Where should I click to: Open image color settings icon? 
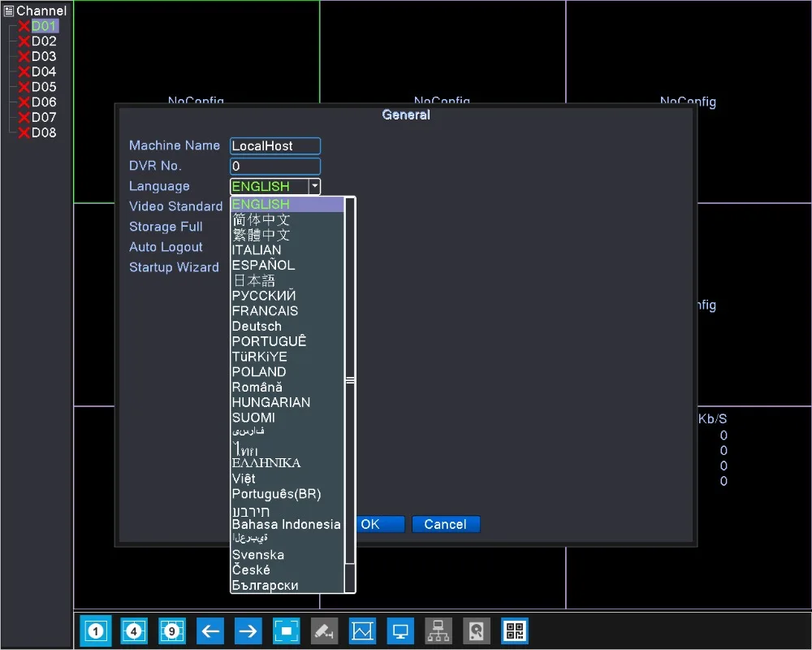(362, 630)
